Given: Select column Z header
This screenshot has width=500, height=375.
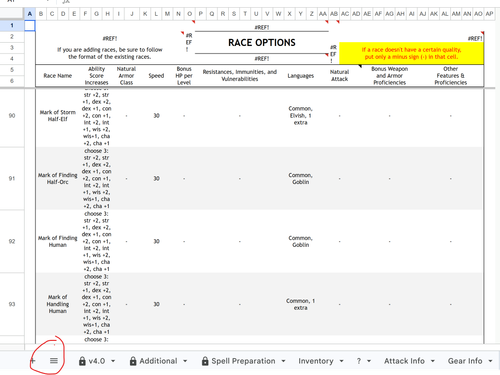Looking at the screenshot, I should click(312, 14).
